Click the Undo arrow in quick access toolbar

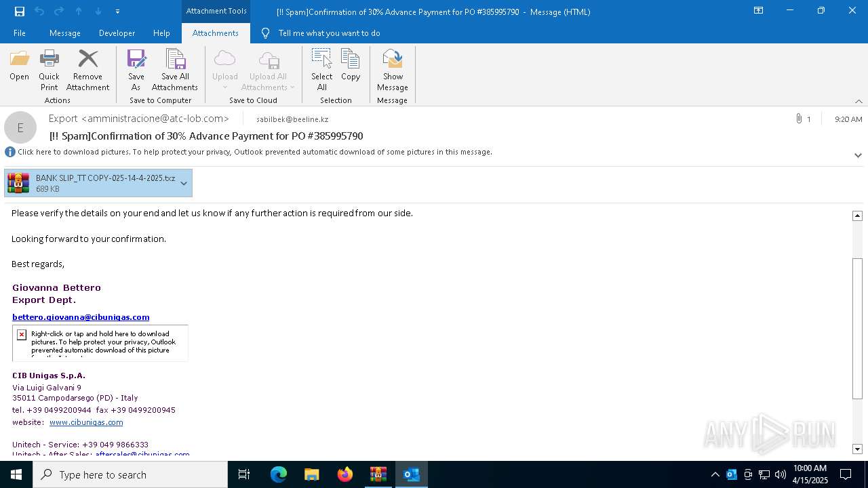[39, 12]
